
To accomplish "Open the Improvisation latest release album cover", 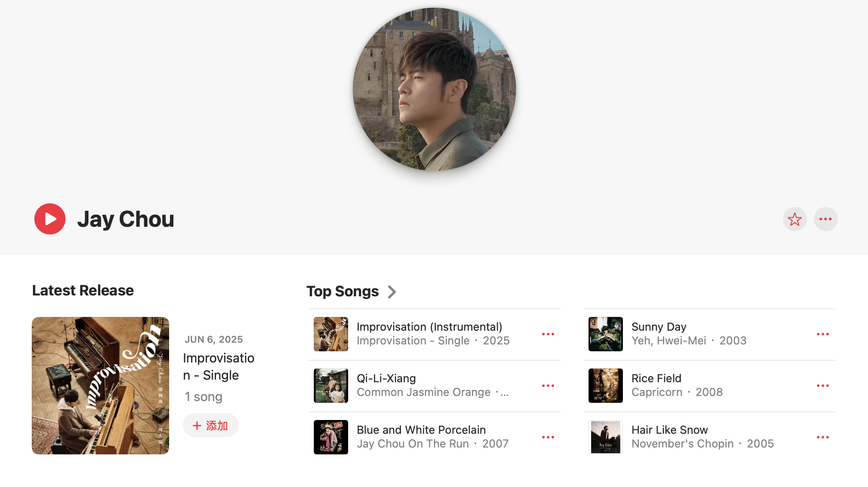I will pyautogui.click(x=100, y=386).
